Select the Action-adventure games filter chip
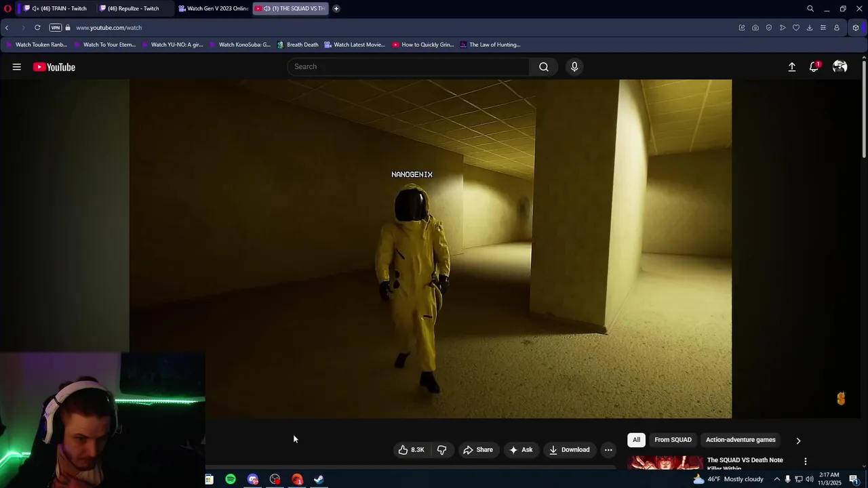868x488 pixels. click(x=741, y=440)
